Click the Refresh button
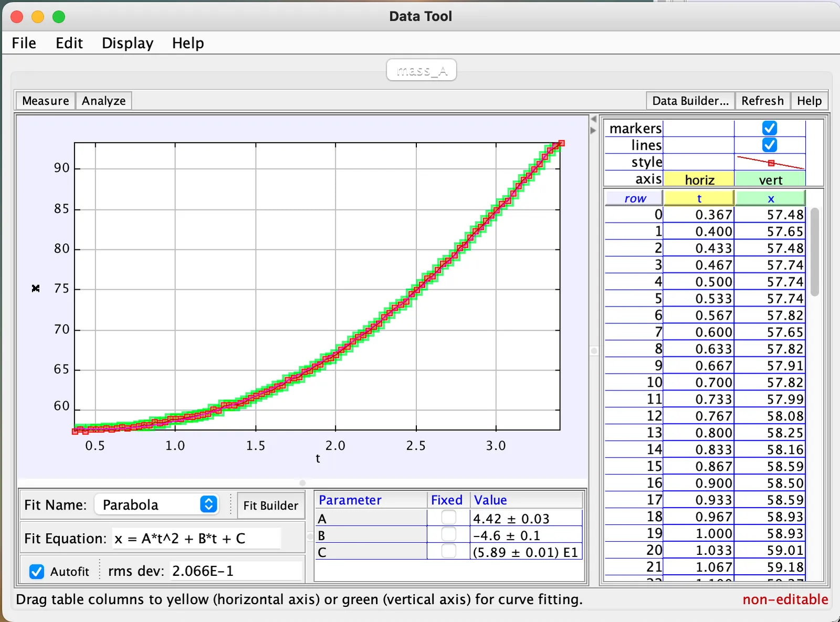840x622 pixels. [x=762, y=101]
